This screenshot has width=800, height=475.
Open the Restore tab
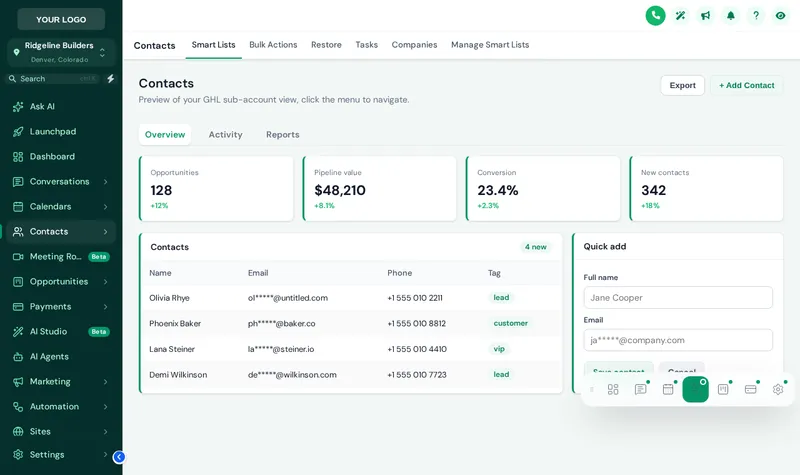[x=326, y=45]
